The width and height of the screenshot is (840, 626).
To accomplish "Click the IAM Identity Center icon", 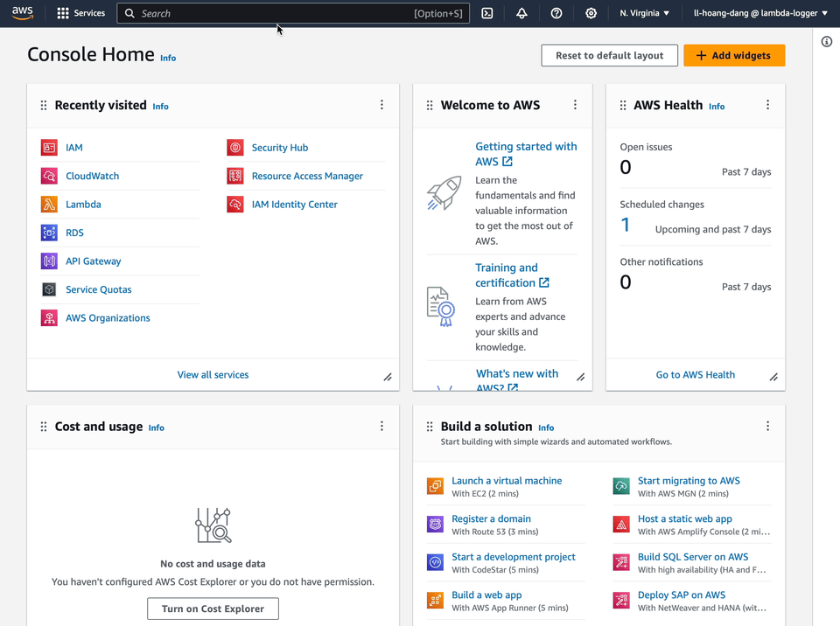I will (x=235, y=204).
